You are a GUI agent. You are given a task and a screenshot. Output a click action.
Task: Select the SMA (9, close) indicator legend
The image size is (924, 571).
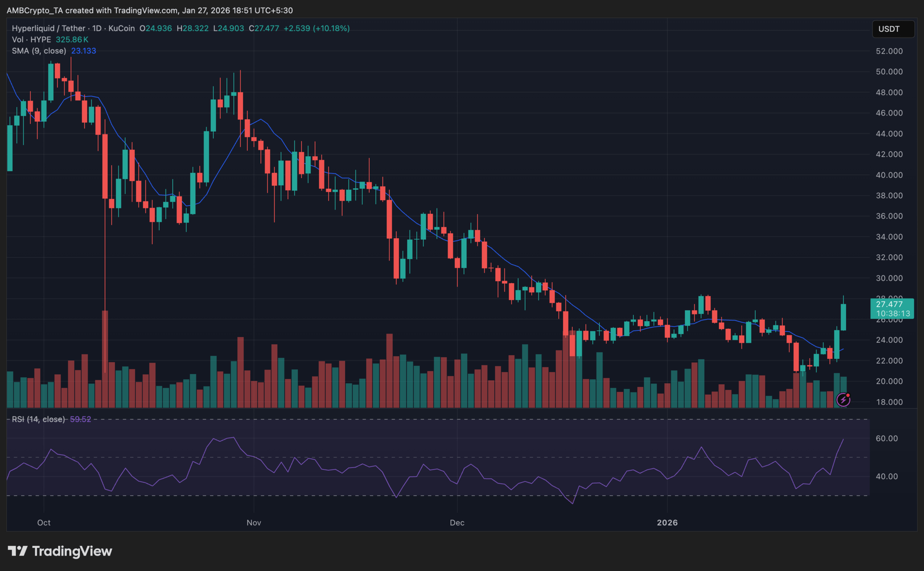pos(39,51)
